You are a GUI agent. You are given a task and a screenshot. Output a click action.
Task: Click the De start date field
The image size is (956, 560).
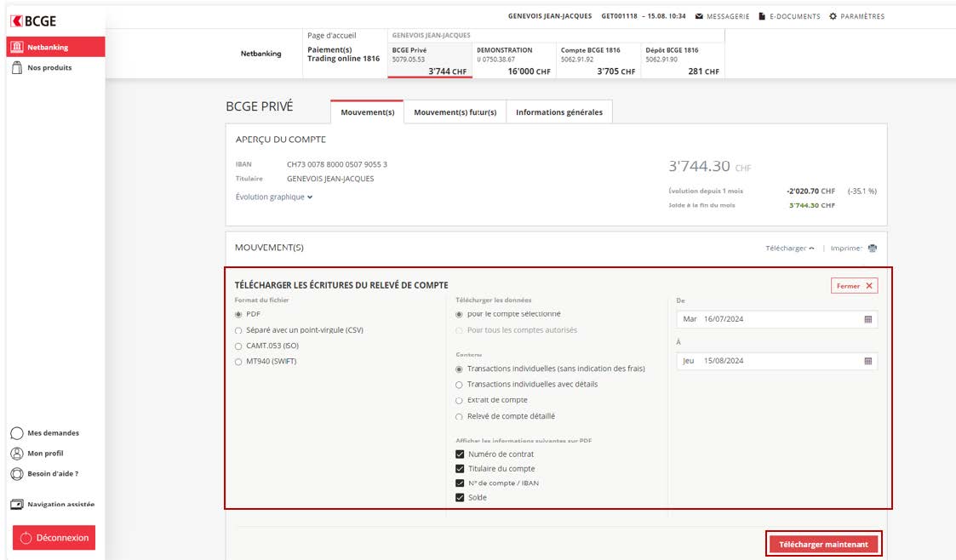pyautogui.click(x=776, y=319)
